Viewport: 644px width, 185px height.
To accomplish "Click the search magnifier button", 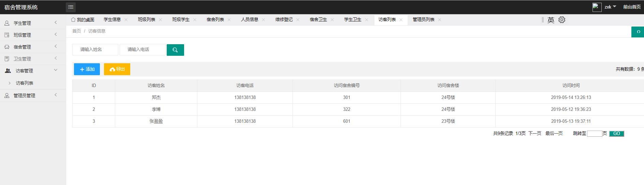I will [x=175, y=50].
